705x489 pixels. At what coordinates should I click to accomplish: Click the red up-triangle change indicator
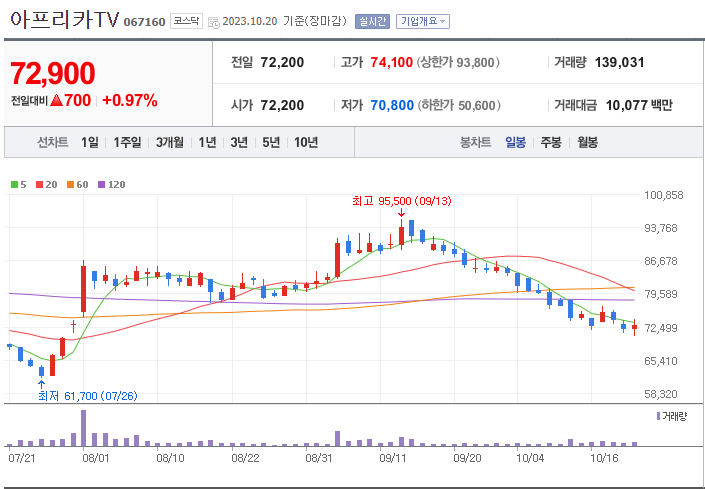(x=56, y=100)
